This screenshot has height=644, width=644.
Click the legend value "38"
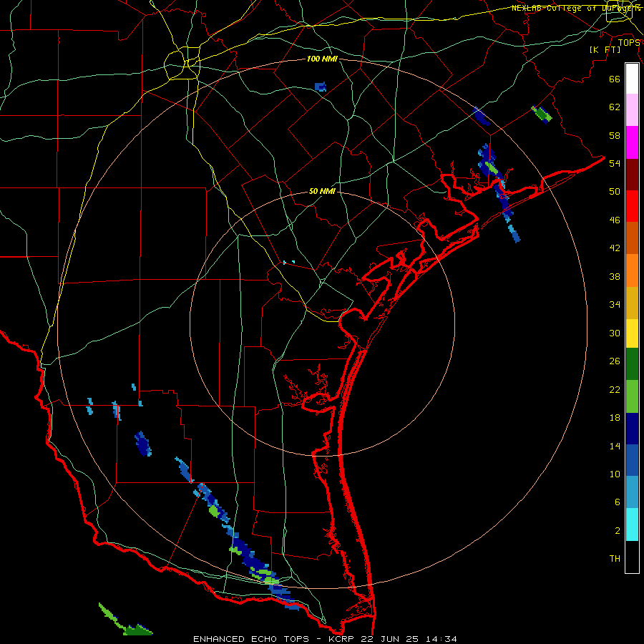pyautogui.click(x=615, y=276)
